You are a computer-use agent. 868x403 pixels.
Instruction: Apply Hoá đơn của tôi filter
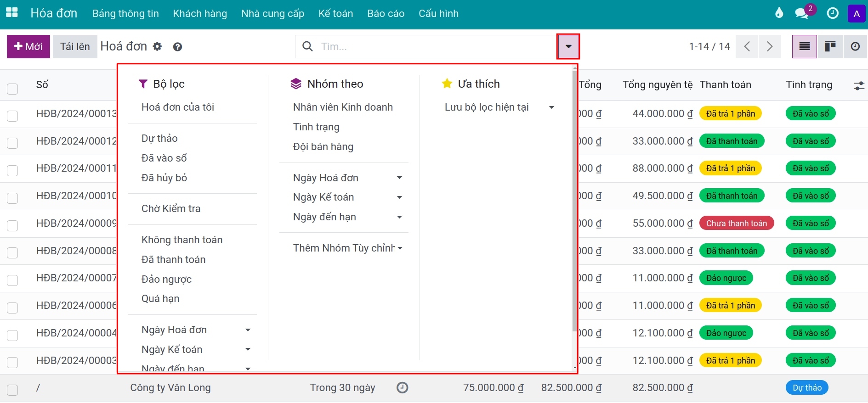click(178, 107)
